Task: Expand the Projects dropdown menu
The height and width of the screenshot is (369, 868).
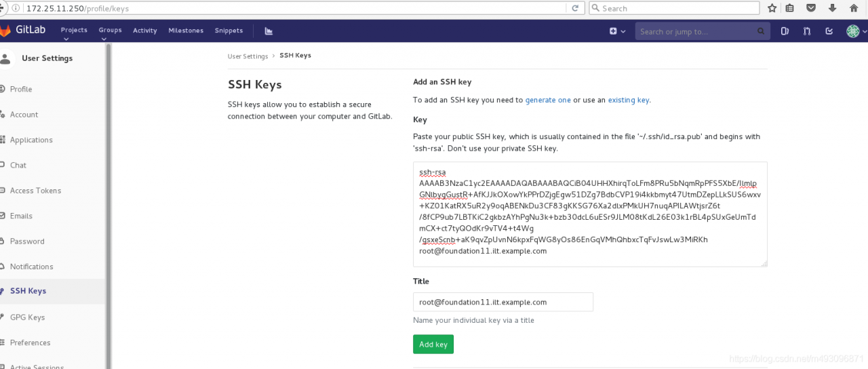Action: tap(74, 31)
